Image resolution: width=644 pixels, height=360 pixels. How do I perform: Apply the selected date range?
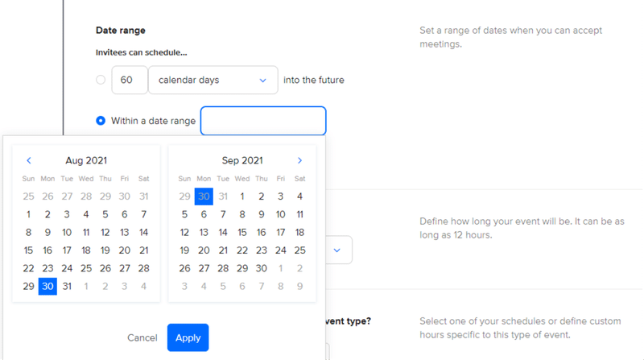pos(188,337)
